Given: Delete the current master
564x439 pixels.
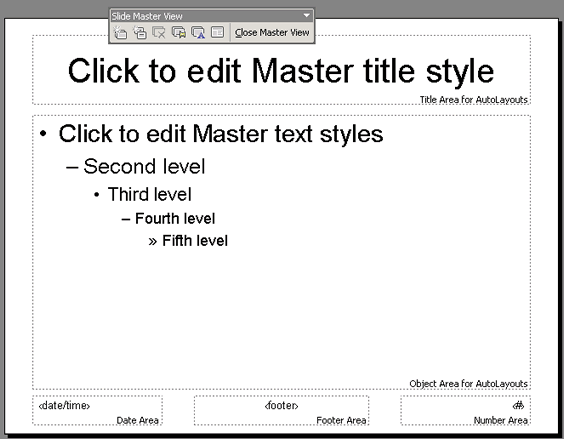Looking at the screenshot, I should click(159, 33).
